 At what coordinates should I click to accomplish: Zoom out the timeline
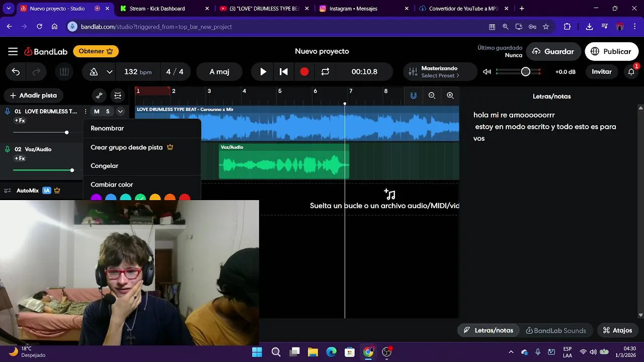432,96
